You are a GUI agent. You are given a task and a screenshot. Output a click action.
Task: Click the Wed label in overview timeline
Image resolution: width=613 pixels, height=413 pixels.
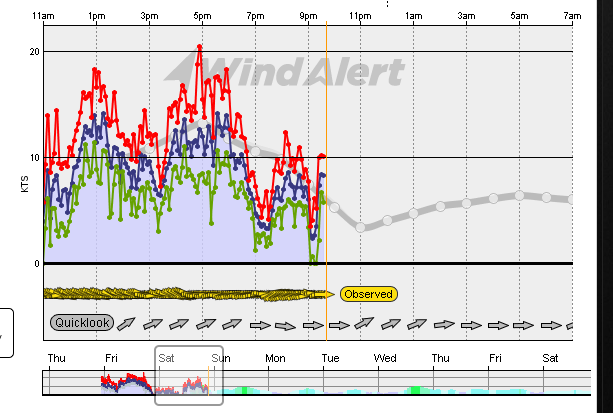(385, 358)
